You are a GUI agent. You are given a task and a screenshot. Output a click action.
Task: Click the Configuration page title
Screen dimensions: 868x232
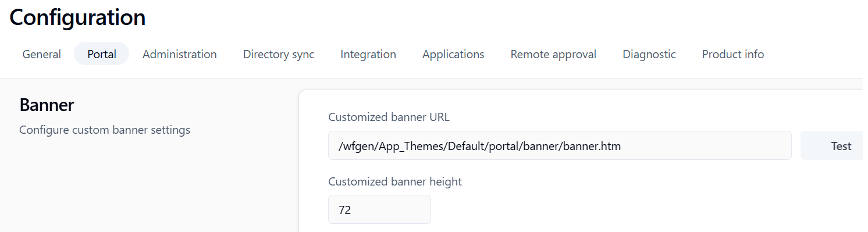[77, 17]
